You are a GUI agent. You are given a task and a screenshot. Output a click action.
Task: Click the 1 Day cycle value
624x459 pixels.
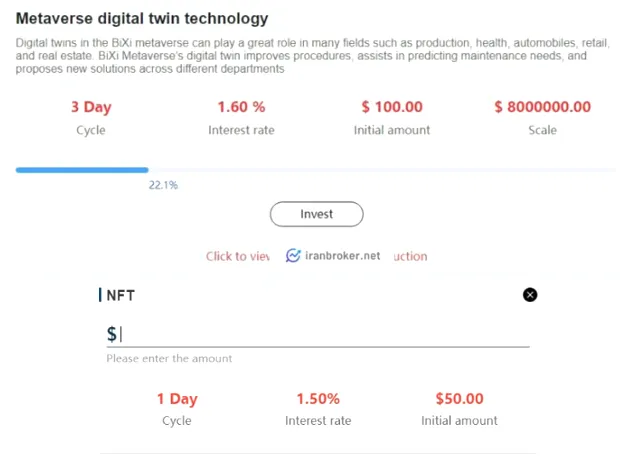(x=177, y=399)
